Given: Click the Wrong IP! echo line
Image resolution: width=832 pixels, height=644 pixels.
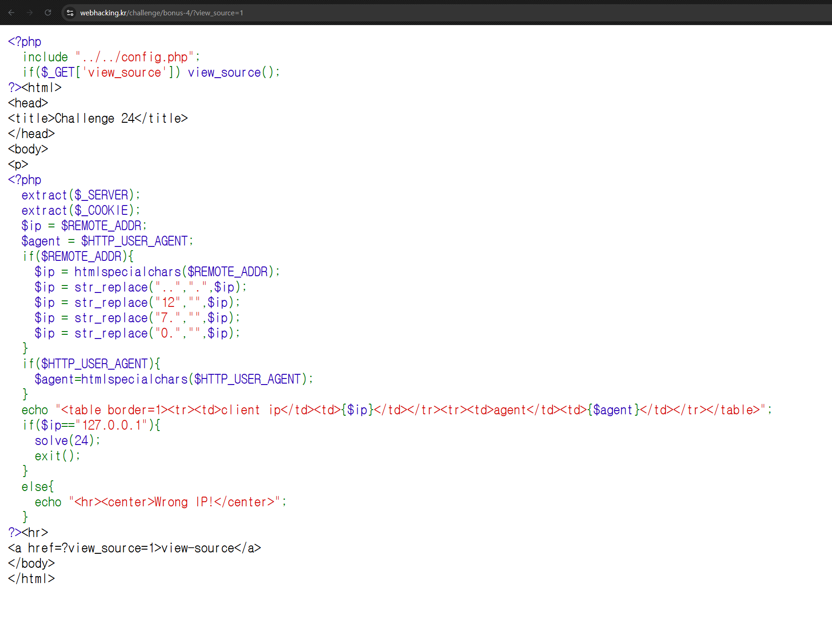Looking at the screenshot, I should click(160, 502).
